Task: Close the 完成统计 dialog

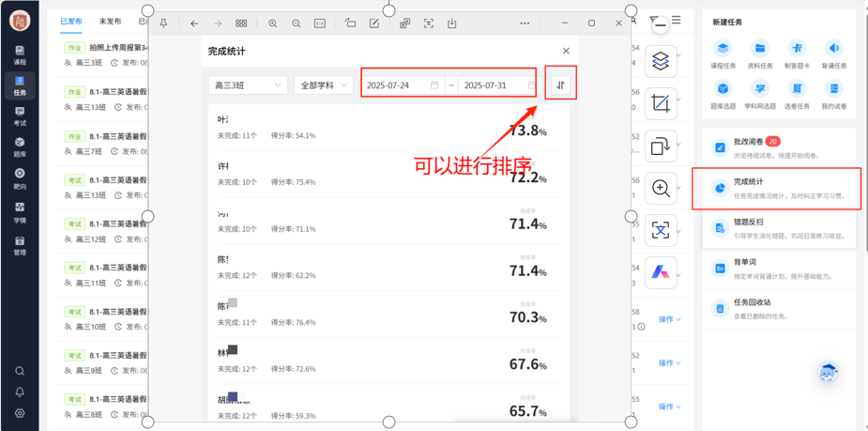Action: [566, 51]
